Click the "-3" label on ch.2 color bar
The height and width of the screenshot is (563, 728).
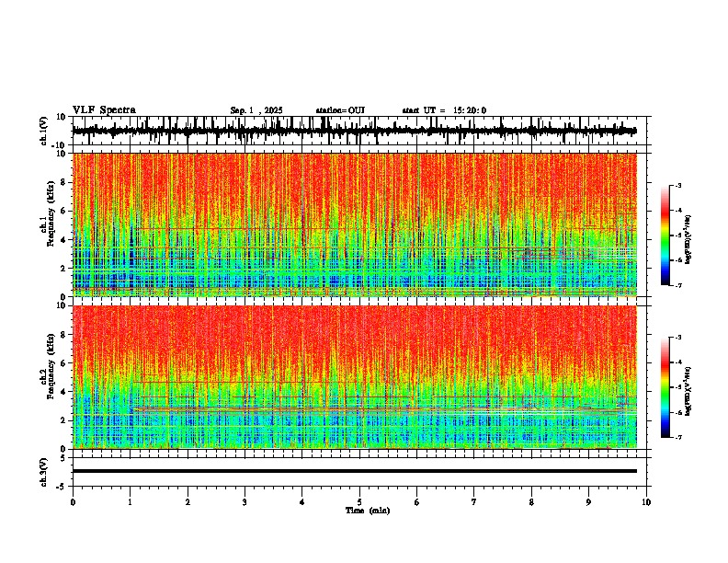pos(677,338)
